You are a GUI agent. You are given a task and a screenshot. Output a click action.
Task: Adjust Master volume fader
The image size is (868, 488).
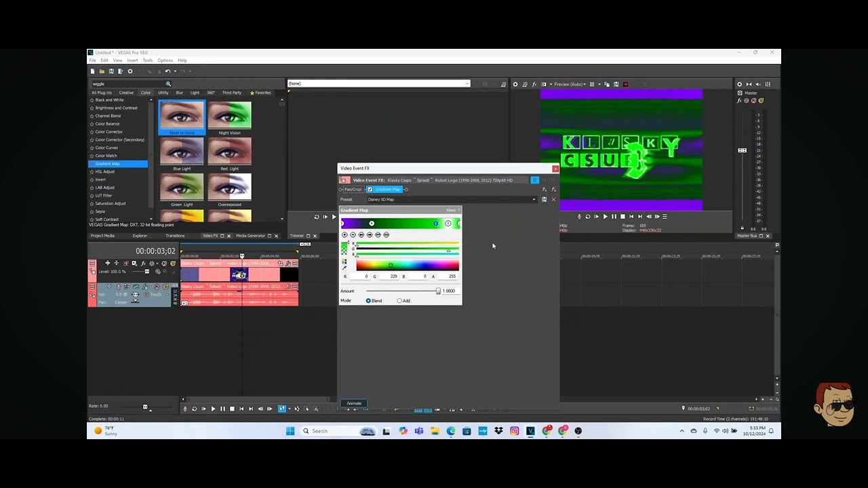[x=742, y=150]
